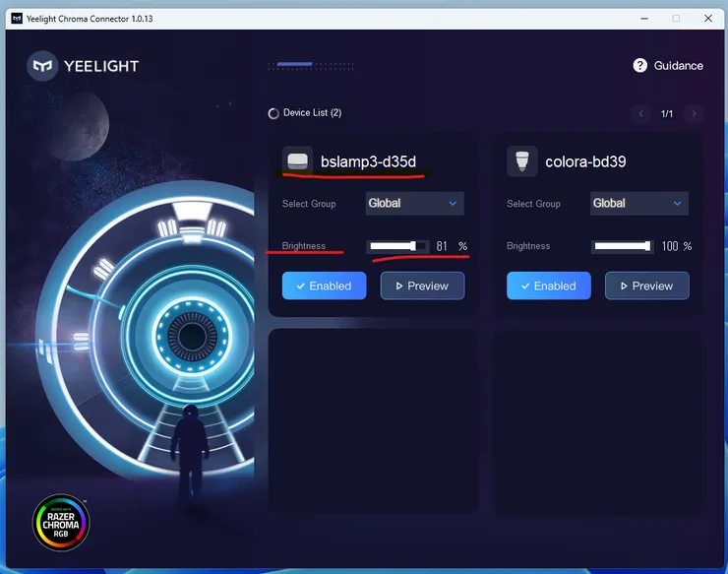Click the page progress indicator bar

coord(311,66)
